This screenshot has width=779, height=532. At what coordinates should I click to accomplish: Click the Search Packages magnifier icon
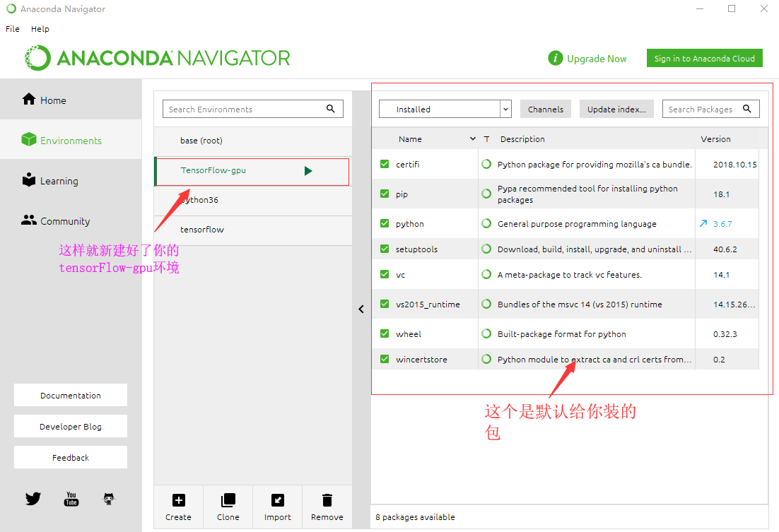(x=746, y=109)
